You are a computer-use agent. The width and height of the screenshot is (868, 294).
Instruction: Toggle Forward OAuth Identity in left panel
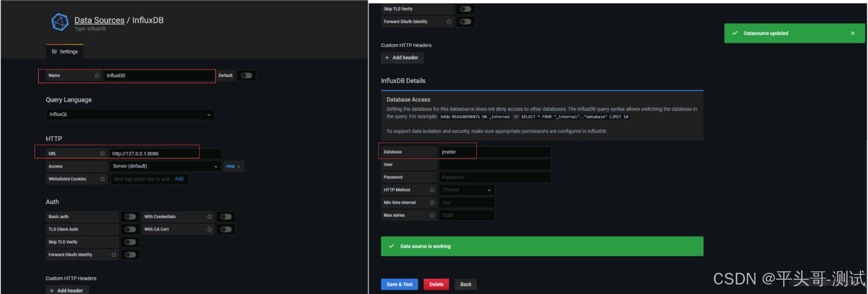(x=130, y=255)
